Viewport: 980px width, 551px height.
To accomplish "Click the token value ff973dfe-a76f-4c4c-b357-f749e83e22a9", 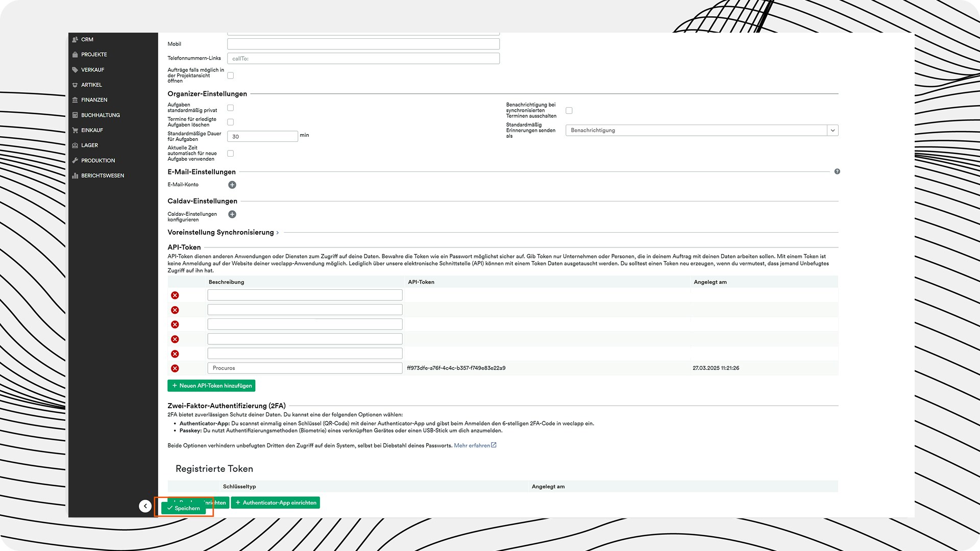I will [456, 368].
